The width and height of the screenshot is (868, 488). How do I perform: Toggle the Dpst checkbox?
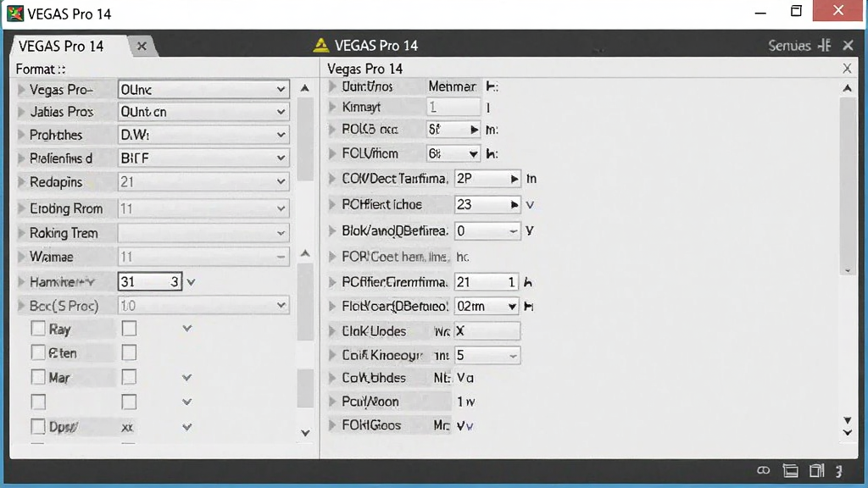coord(37,427)
